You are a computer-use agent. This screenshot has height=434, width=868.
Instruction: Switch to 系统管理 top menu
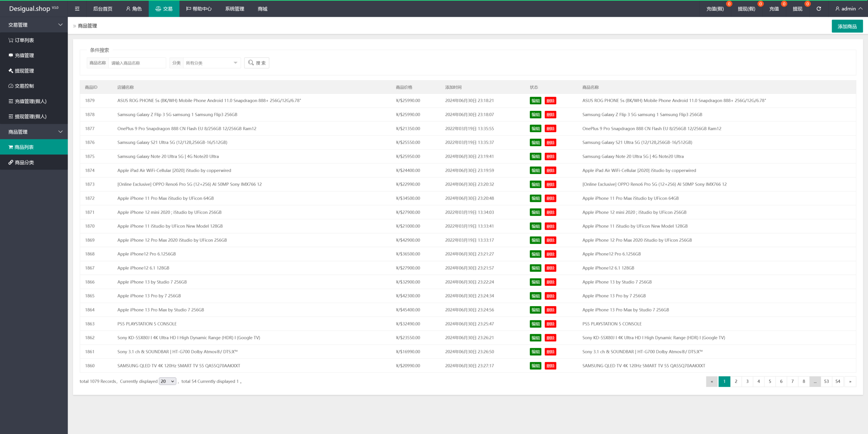[235, 9]
